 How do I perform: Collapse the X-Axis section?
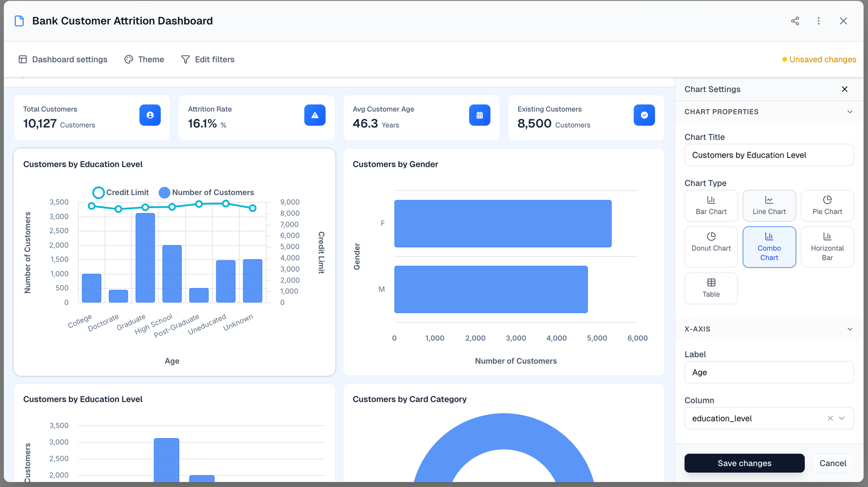point(849,329)
